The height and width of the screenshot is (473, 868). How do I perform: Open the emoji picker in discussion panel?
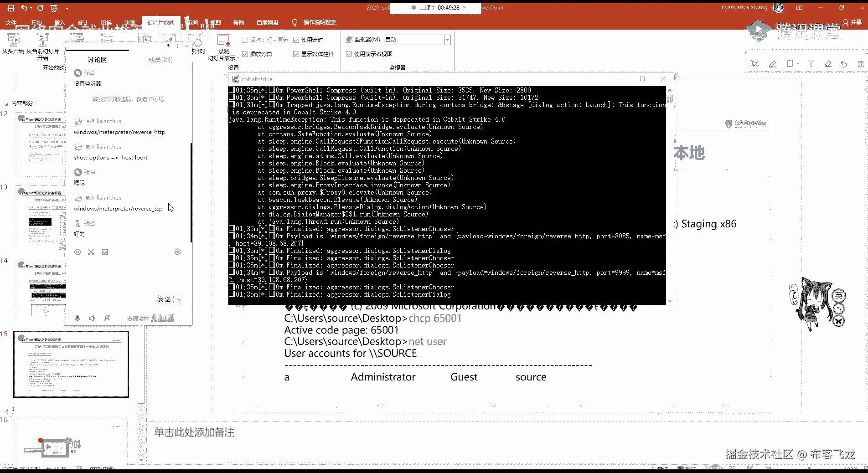click(77, 252)
